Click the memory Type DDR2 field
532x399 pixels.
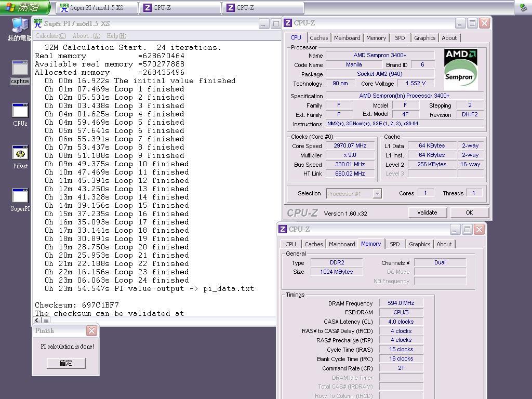(337, 262)
